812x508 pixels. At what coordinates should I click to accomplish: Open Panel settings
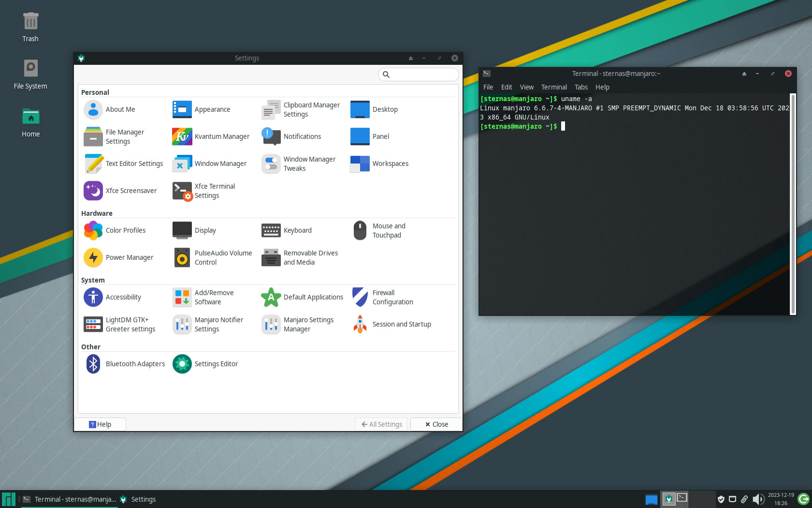point(370,136)
